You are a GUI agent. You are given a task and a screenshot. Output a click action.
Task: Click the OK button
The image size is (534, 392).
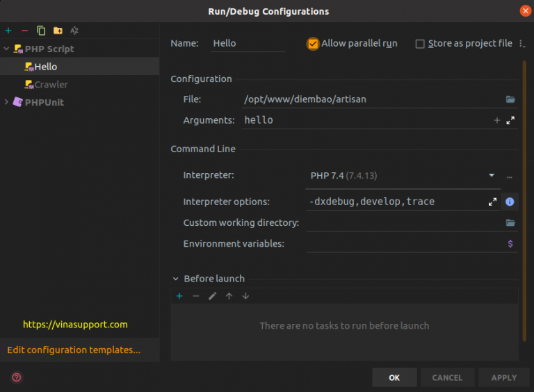(394, 377)
